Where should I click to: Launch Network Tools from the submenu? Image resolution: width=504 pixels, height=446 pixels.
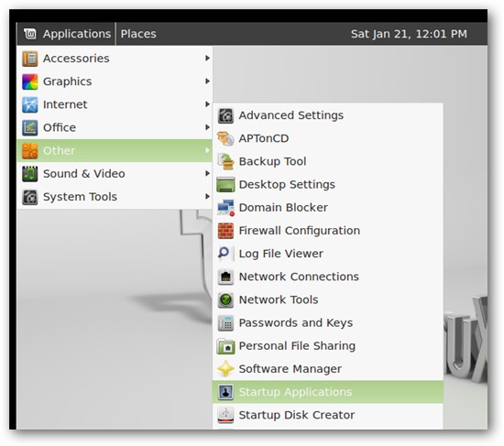click(x=328, y=299)
